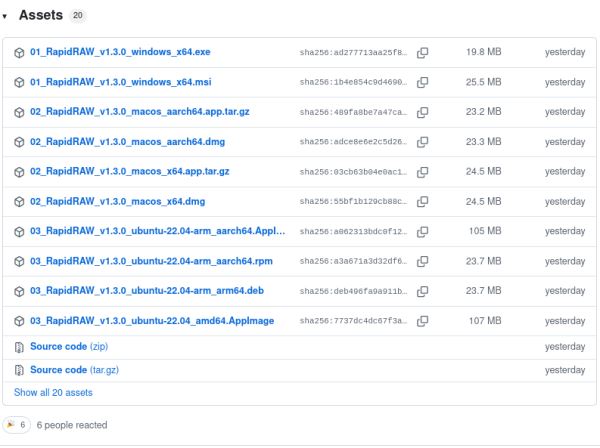The image size is (600, 448).
Task: Click the 19.8 MB file size
Action: point(484,52)
